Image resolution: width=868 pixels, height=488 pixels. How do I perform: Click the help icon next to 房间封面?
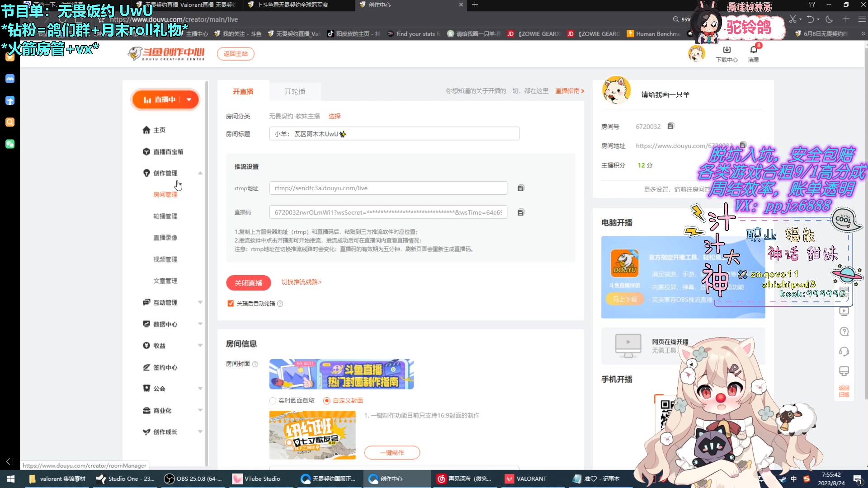pyautogui.click(x=255, y=364)
